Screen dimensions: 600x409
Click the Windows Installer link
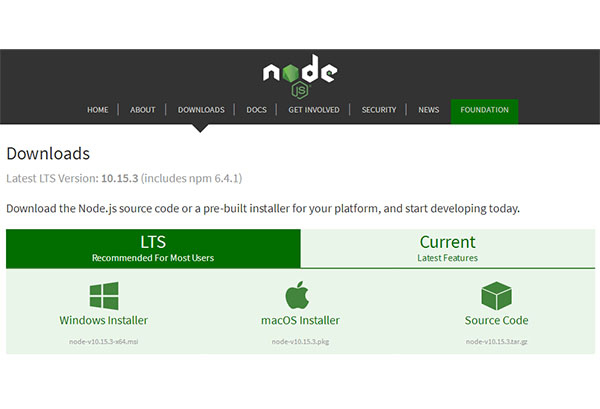(103, 320)
